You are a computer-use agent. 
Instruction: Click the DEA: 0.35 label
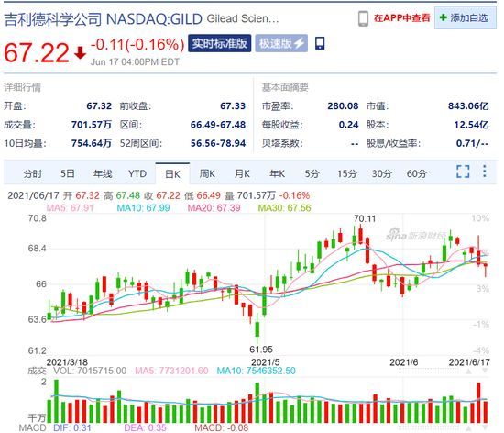[x=145, y=427]
